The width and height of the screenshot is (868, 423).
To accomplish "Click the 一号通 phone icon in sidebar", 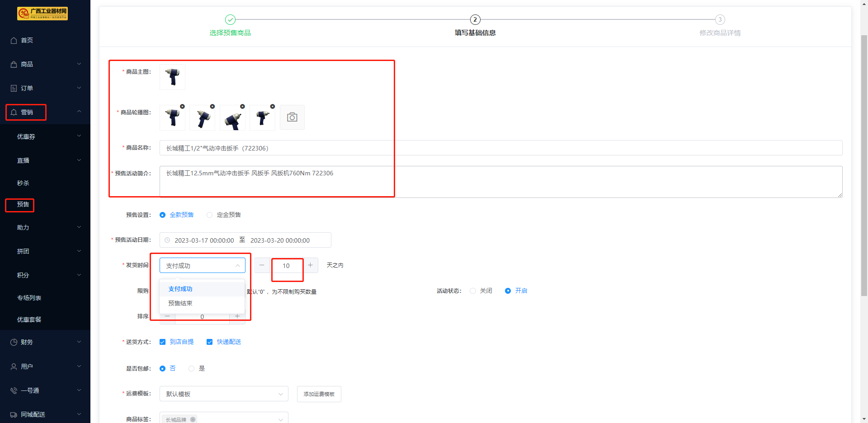I will coord(14,390).
